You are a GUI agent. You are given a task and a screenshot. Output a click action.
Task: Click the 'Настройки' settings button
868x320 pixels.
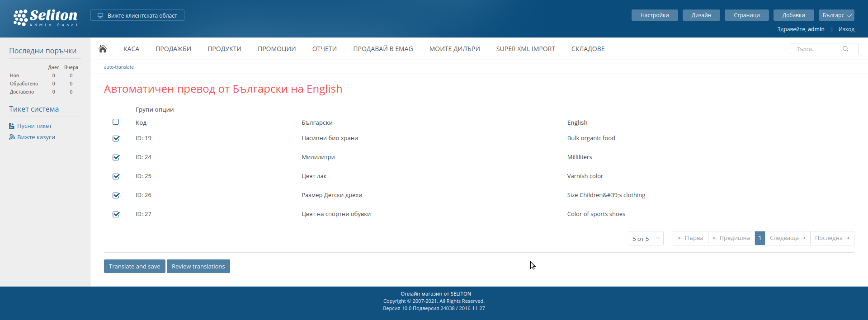[654, 15]
